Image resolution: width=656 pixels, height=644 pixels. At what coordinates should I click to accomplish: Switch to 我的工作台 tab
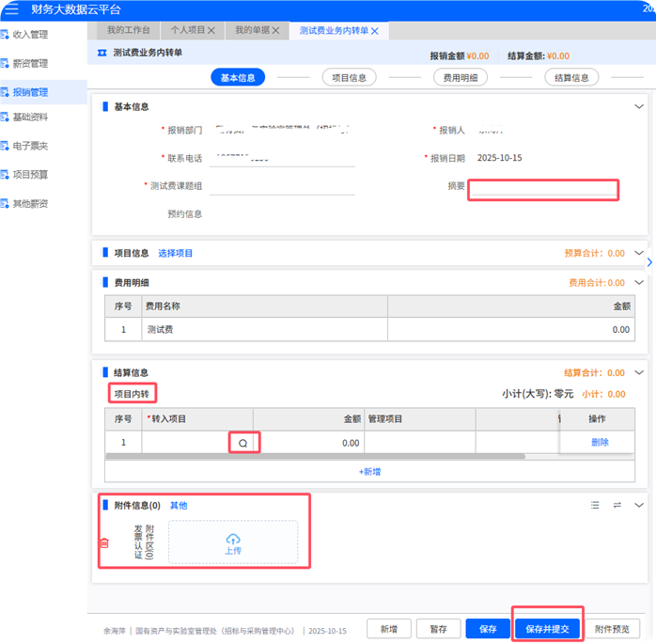click(x=128, y=30)
